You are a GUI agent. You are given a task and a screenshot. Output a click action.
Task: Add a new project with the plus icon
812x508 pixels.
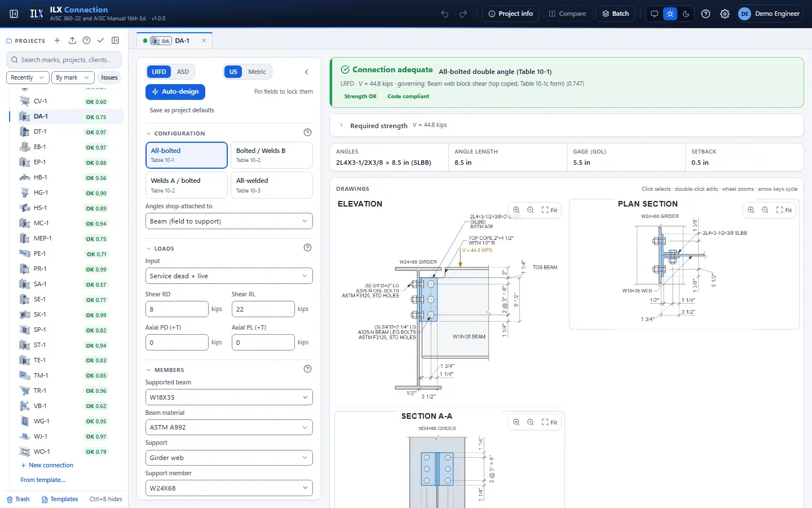[57, 41]
